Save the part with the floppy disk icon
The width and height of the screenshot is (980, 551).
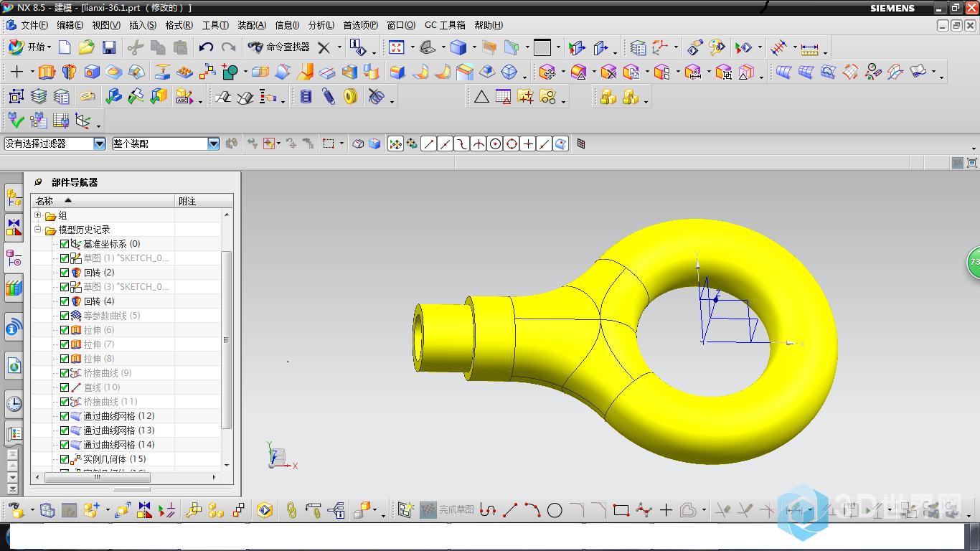click(109, 47)
